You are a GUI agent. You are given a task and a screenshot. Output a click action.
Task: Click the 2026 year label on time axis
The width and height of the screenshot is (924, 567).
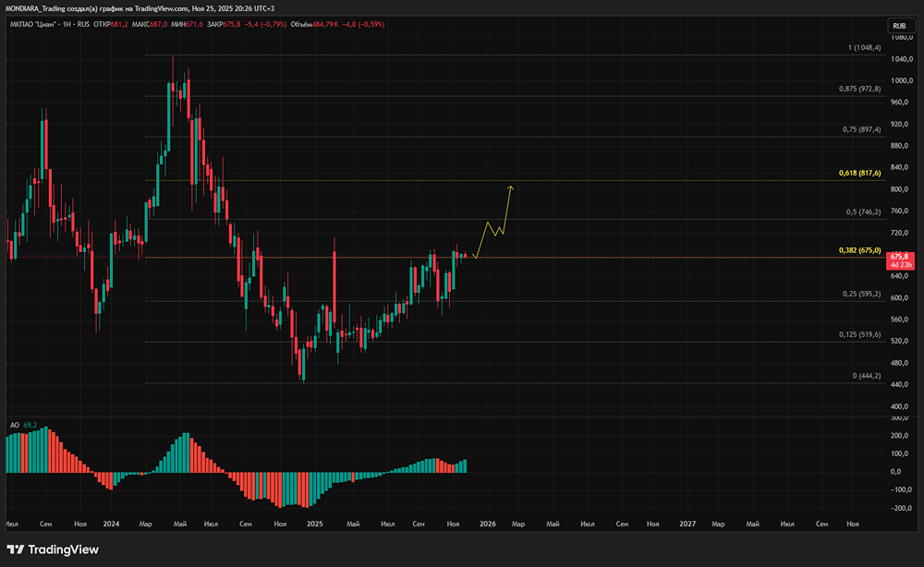pos(488,524)
